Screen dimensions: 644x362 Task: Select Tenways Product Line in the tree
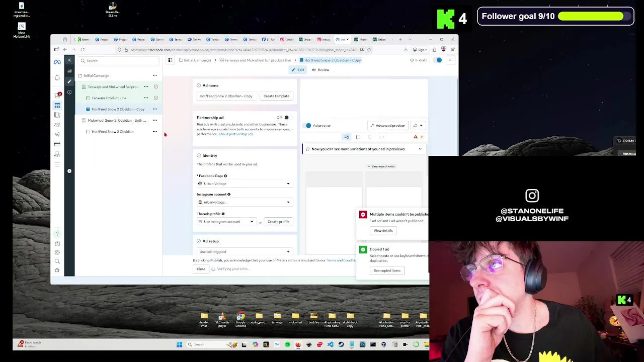tap(109, 98)
